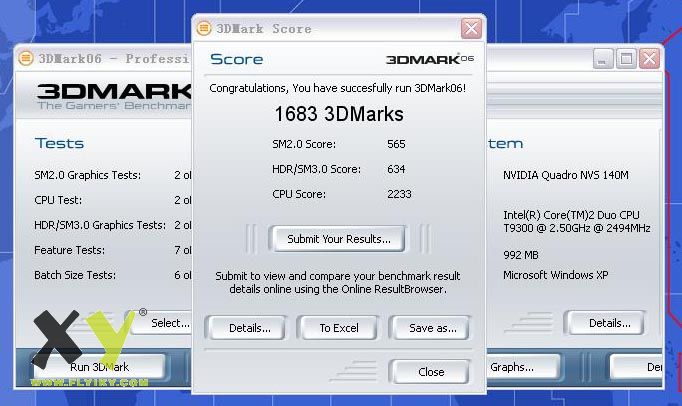Image resolution: width=682 pixels, height=406 pixels.
Task: Minimize the 3DMark06 main window
Action: tap(602, 58)
